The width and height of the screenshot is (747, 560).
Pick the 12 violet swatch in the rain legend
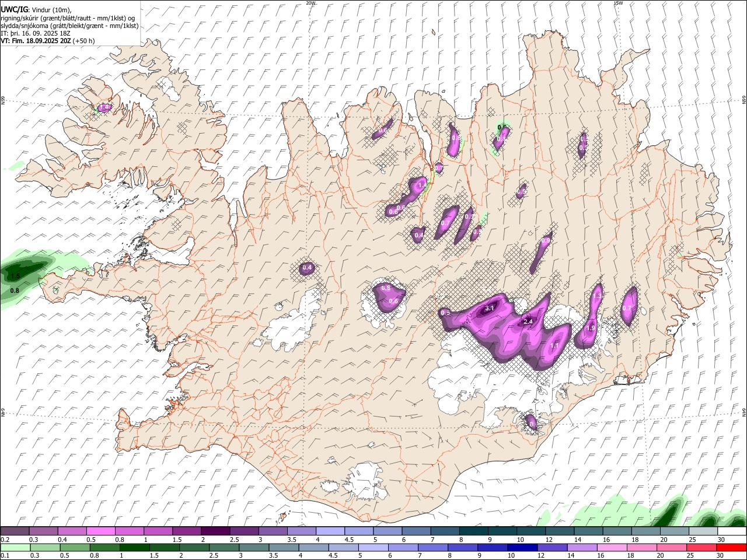click(552, 548)
